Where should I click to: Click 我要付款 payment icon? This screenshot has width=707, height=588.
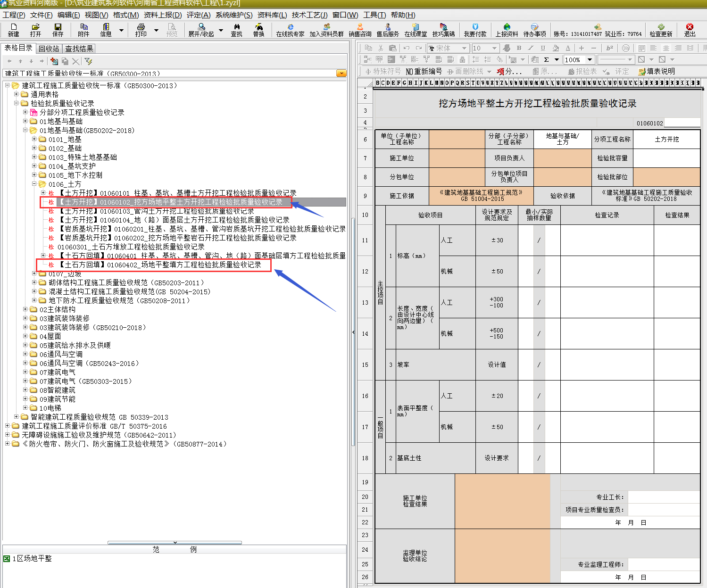pyautogui.click(x=475, y=30)
